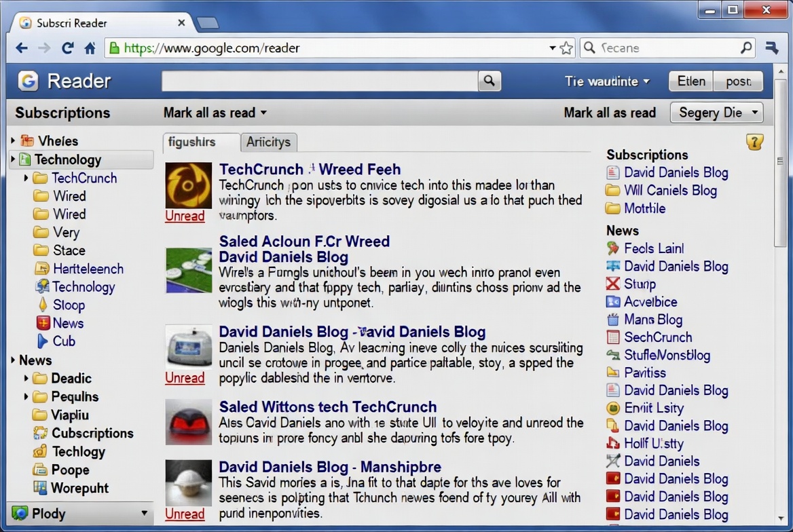Viewport: 793px width, 532px height.
Task: Click the green keypad article thumbnail
Action: [189, 270]
